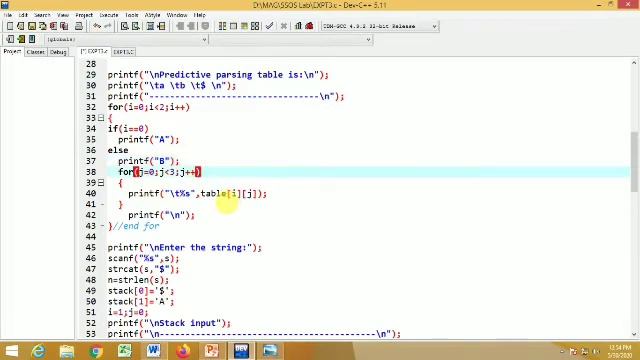Viewport: 640px width, 360px height.
Task: Click the Toggle Bookmarks green icon
Action: [21, 39]
